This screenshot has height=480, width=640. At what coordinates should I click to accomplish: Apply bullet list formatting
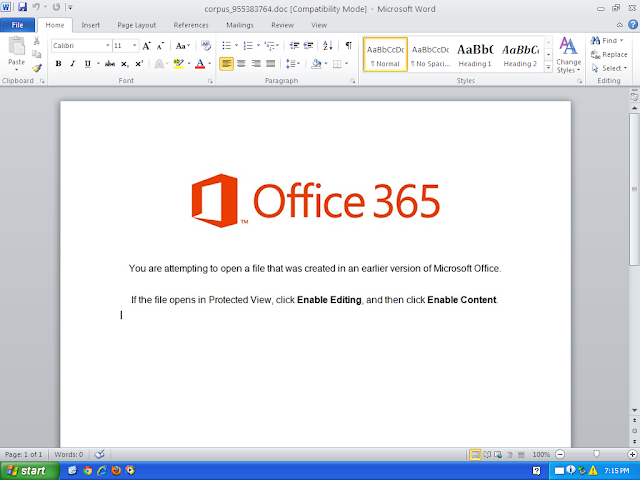227,45
